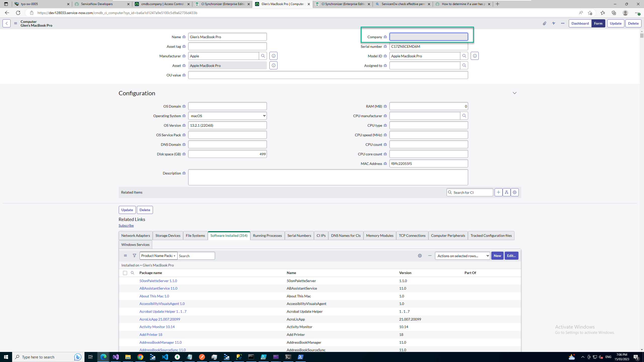The image size is (644, 362).
Task: Open the attachments paperclip icon
Action: (544, 23)
